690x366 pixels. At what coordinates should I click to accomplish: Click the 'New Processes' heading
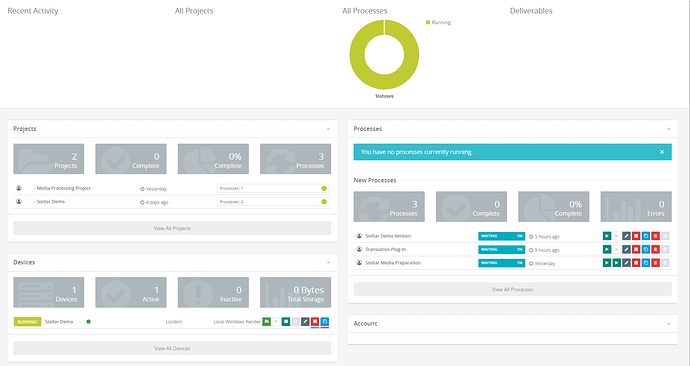point(375,180)
